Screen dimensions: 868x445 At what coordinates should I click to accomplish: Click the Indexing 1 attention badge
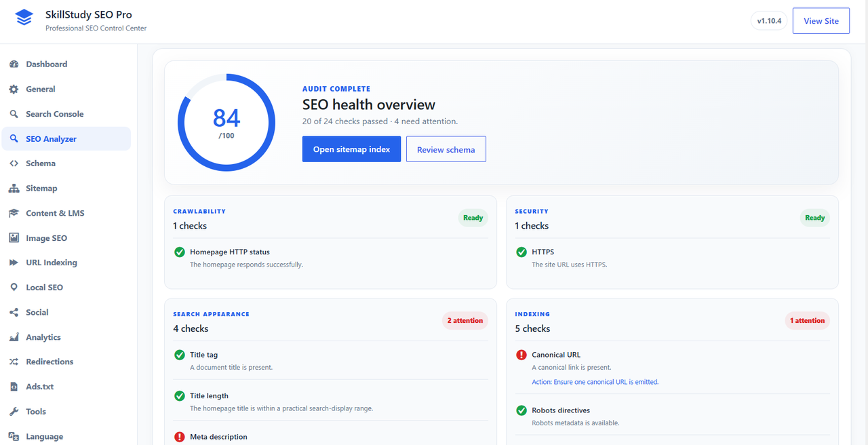(x=808, y=321)
